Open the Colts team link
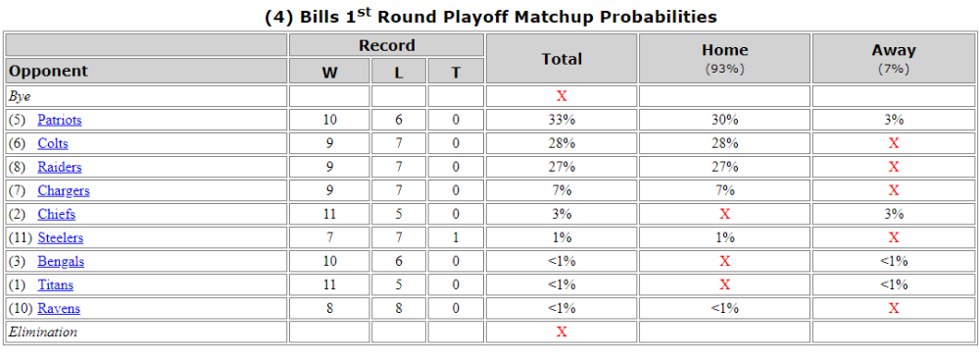This screenshot has width=980, height=360. [53, 143]
